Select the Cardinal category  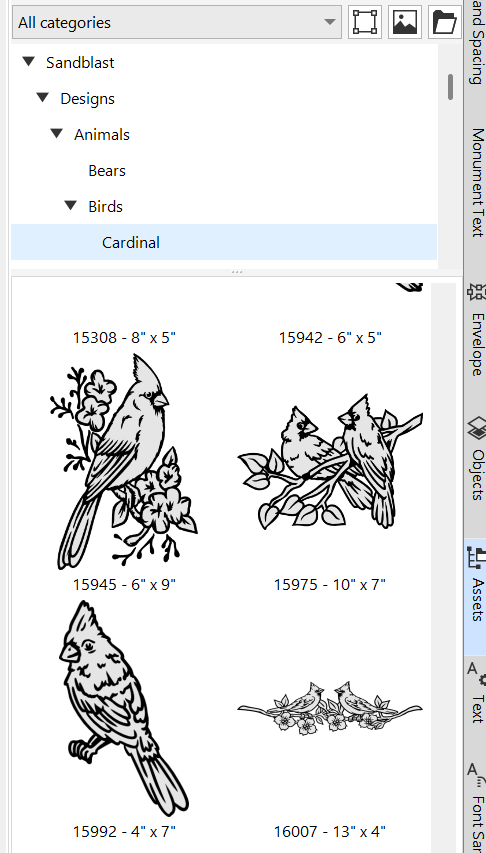pyautogui.click(x=224, y=242)
